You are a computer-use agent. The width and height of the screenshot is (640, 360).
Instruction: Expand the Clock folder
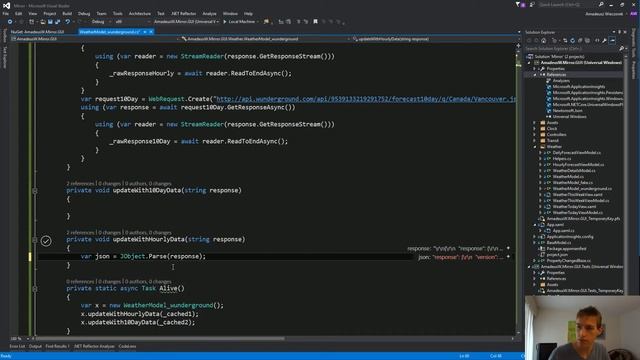click(x=535, y=129)
